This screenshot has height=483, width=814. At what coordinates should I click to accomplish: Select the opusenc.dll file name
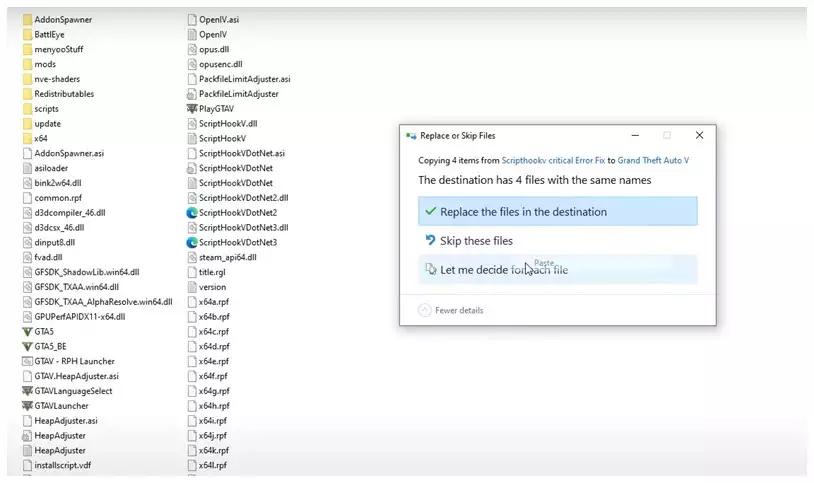click(x=221, y=64)
